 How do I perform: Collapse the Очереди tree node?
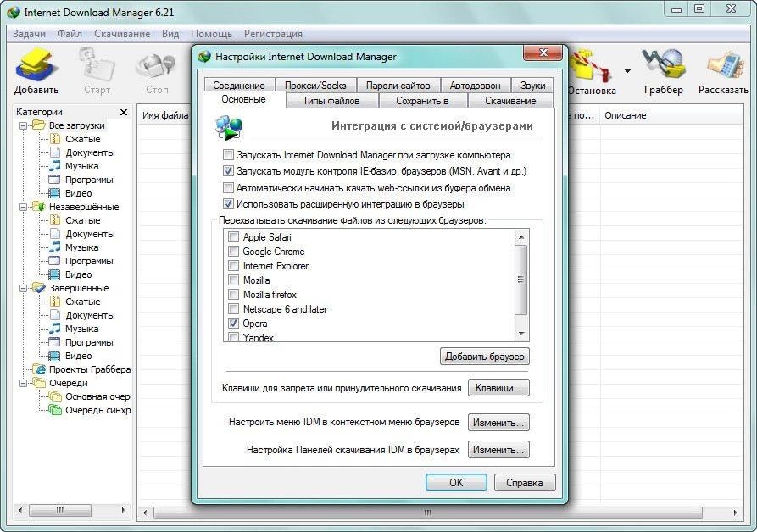(x=23, y=383)
